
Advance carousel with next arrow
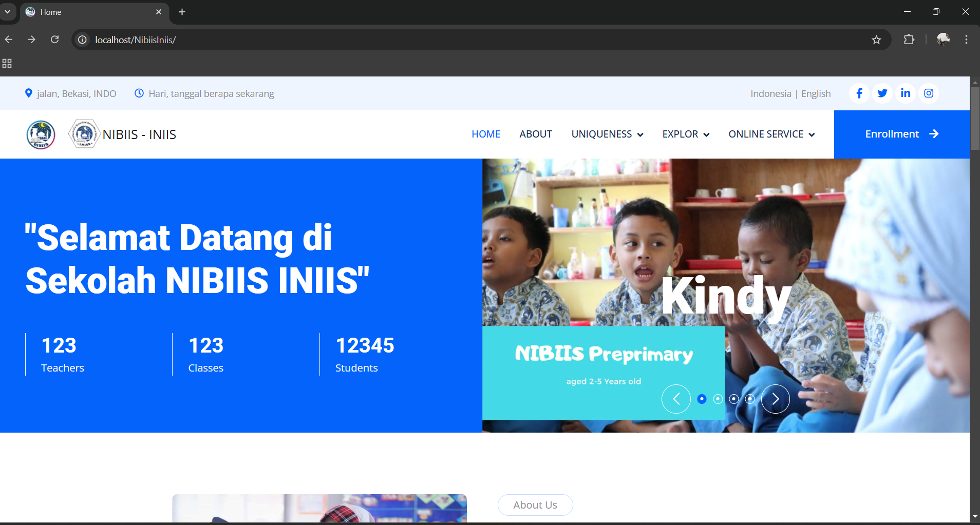[x=776, y=399]
